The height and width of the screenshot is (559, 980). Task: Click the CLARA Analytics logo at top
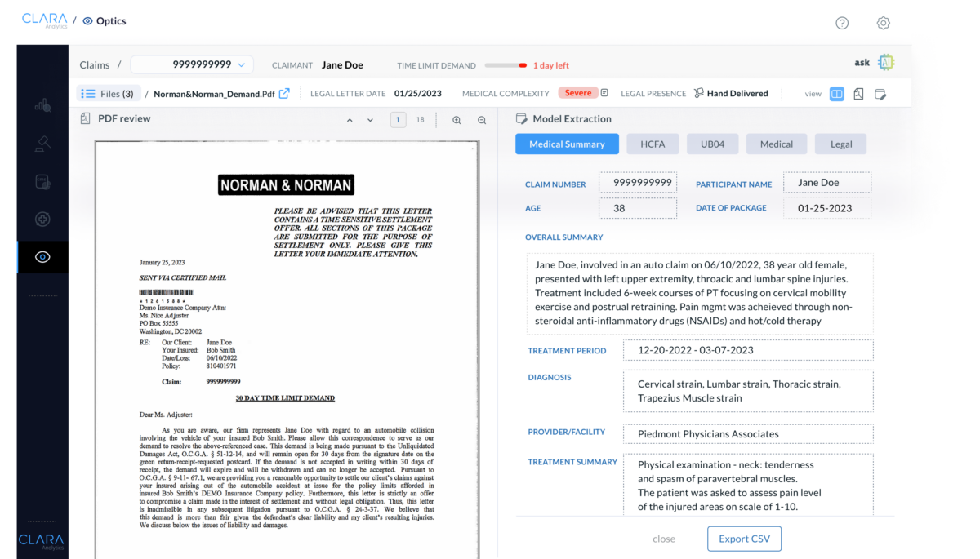tap(45, 20)
